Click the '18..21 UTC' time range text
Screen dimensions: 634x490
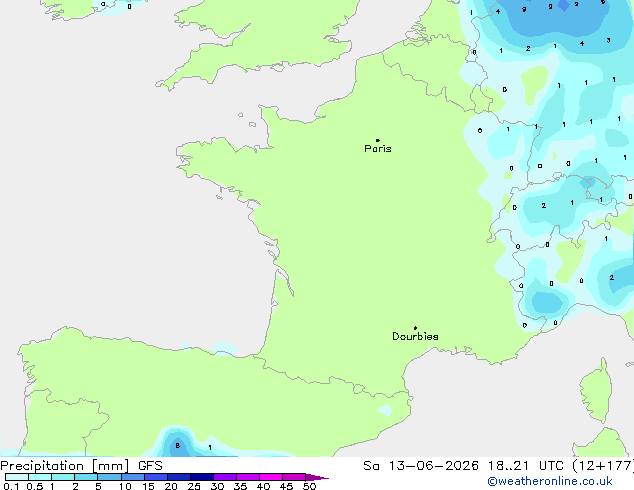(526, 466)
